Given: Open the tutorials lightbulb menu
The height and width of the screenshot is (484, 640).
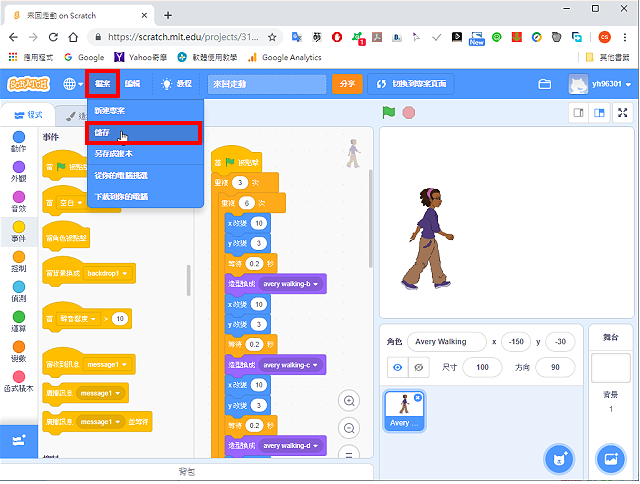Looking at the screenshot, I should click(x=176, y=84).
